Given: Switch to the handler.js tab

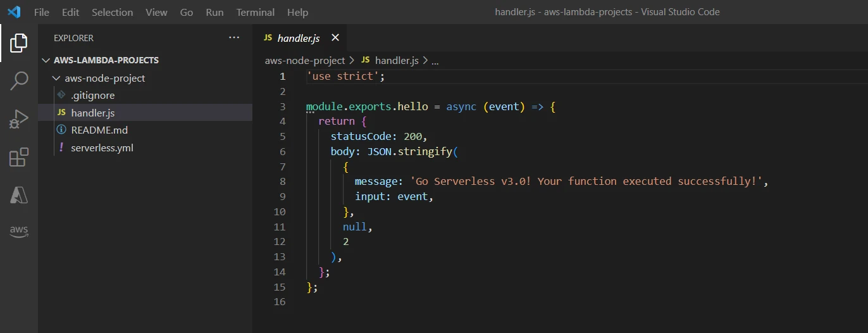Looking at the screenshot, I should [298, 38].
